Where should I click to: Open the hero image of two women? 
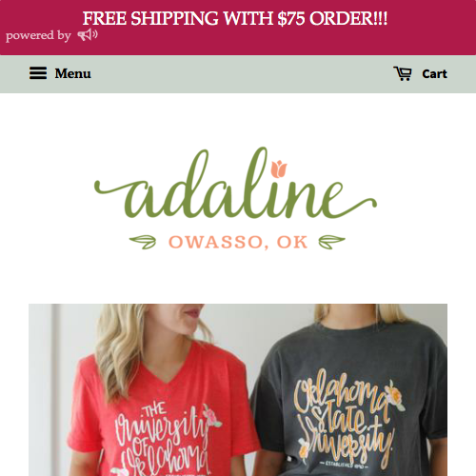click(238, 390)
